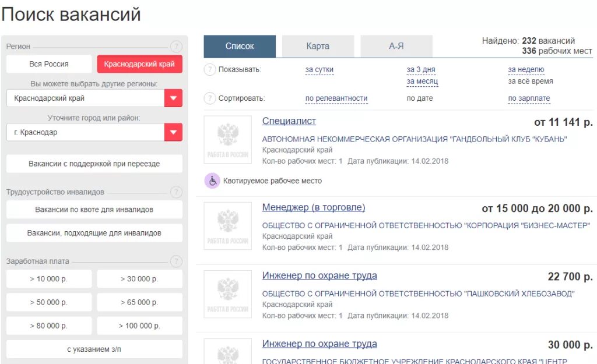
Task: Open the Специалист vacancy link
Action: pyautogui.click(x=289, y=121)
